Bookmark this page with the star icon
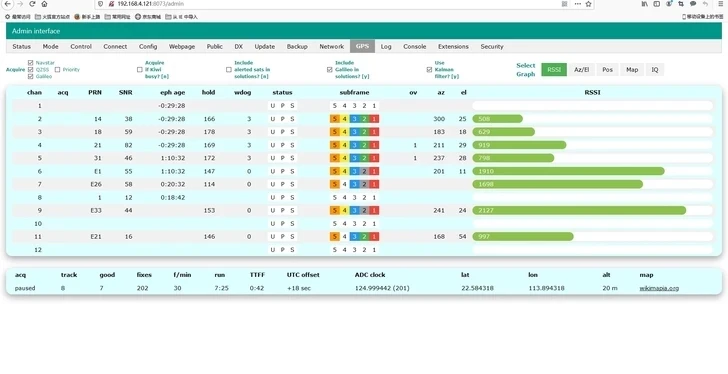The width and height of the screenshot is (728, 374). click(588, 4)
